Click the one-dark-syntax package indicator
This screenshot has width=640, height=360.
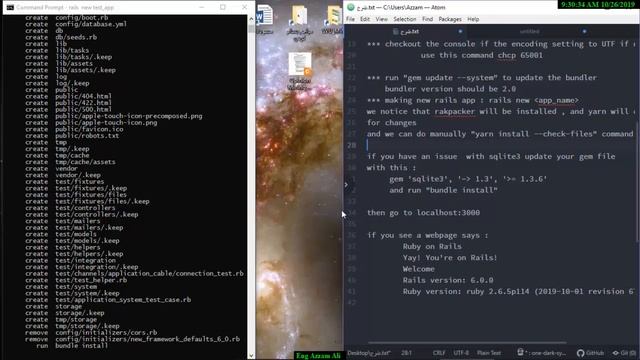tap(541, 353)
